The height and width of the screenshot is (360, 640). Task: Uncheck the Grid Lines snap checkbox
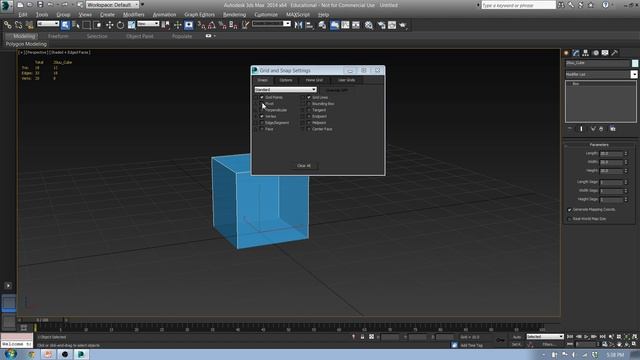pos(309,98)
